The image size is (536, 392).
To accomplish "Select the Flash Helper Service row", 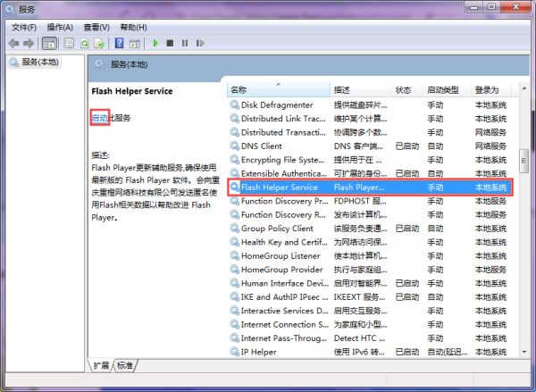I will click(x=370, y=188).
